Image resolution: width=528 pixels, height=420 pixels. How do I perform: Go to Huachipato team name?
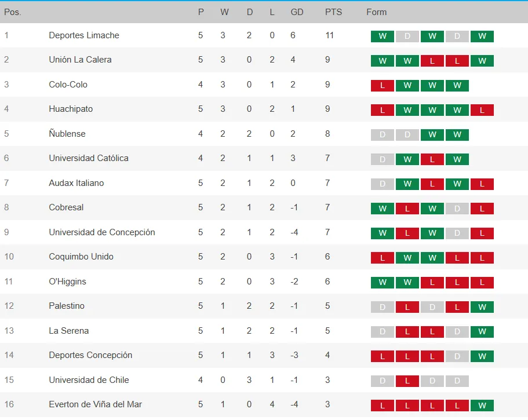click(x=71, y=109)
